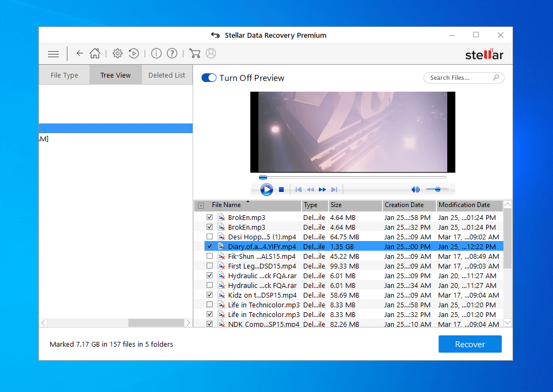
Task: Click the Recover button
Action: pyautogui.click(x=470, y=344)
